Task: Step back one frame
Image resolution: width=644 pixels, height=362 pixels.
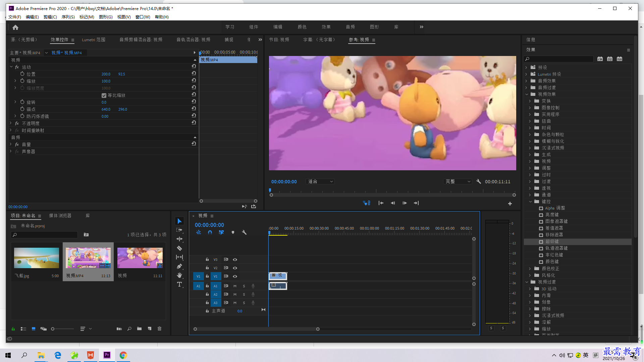Action: (x=393, y=203)
